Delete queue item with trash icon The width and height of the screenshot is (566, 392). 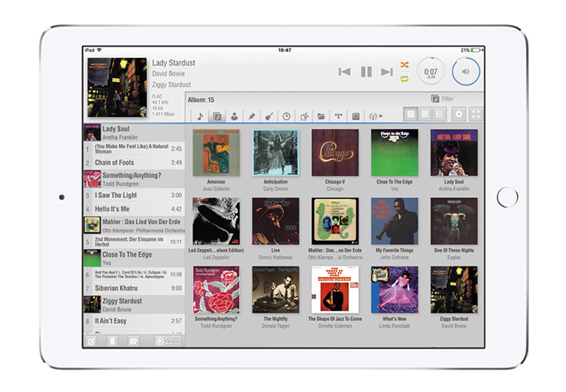coord(113,341)
